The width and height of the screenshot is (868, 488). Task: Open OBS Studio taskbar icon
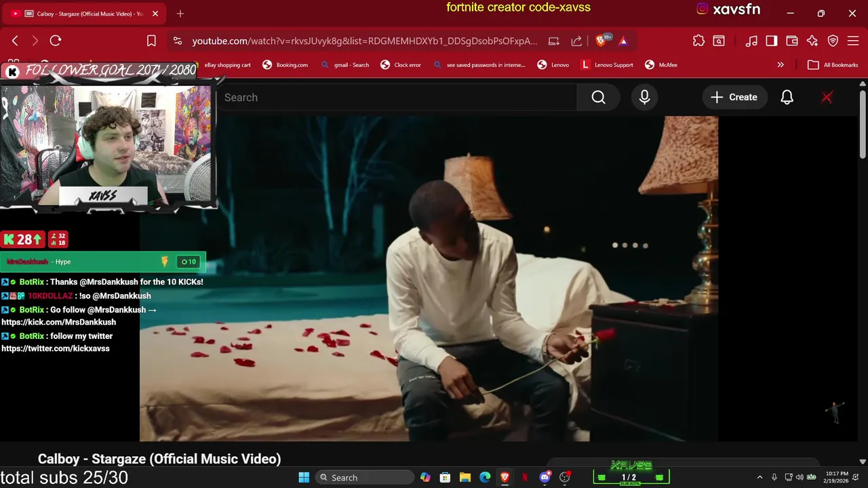click(x=565, y=477)
